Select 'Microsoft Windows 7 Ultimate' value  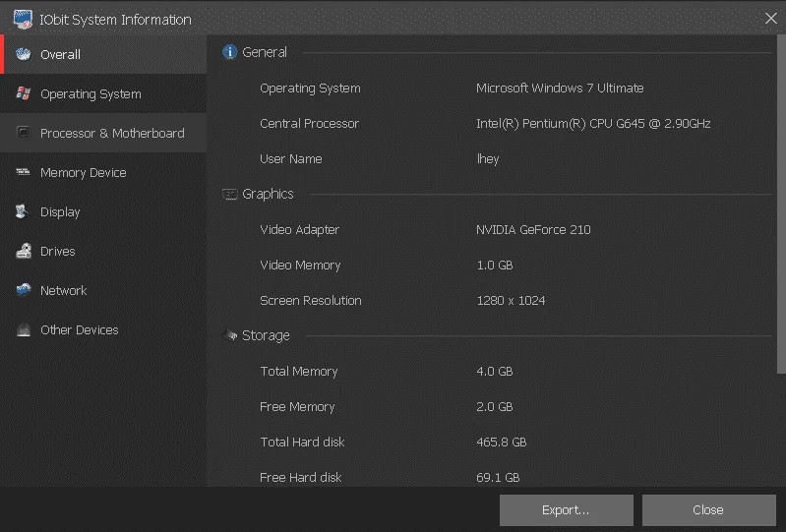(560, 89)
